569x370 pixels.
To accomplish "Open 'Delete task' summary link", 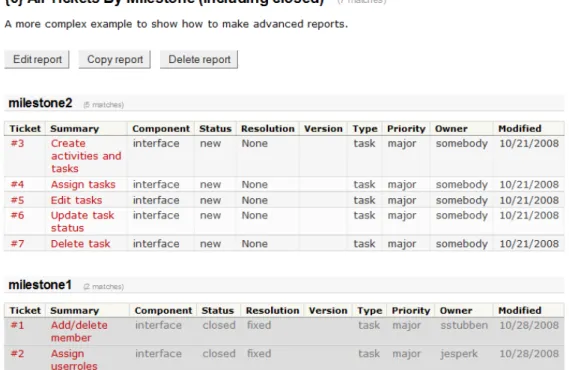I will (80, 244).
